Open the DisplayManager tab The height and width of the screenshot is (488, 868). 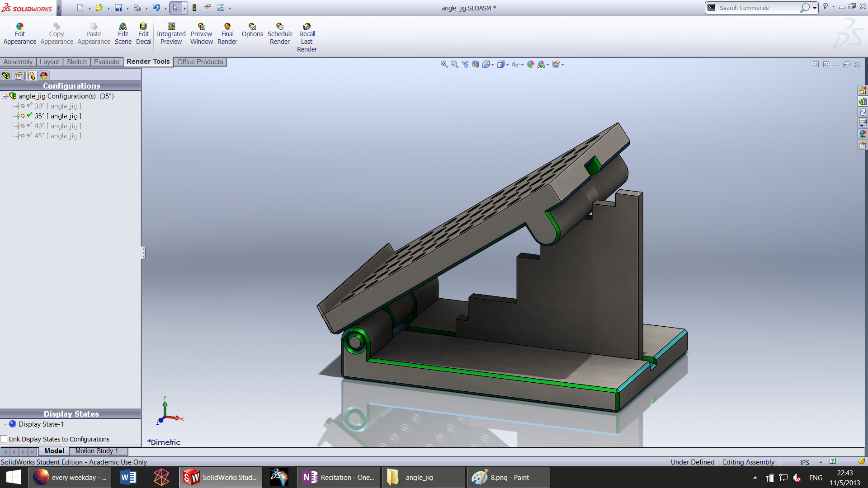[x=44, y=75]
